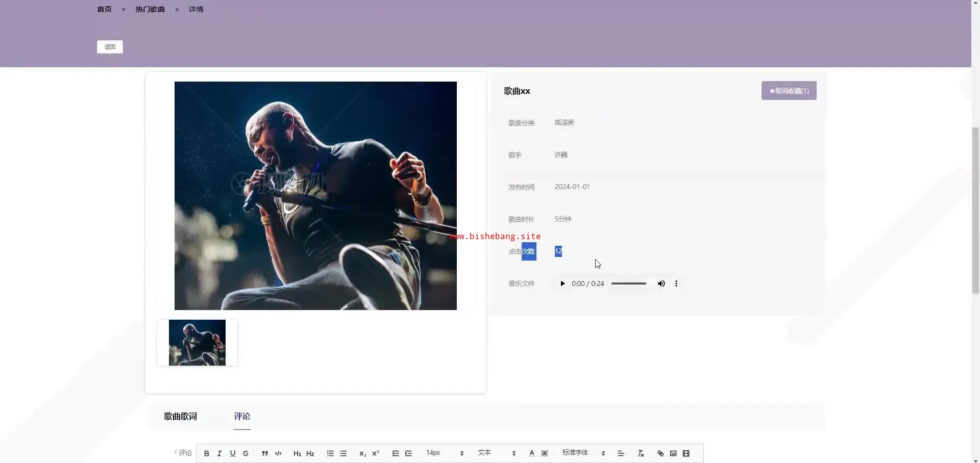Image resolution: width=980 pixels, height=463 pixels.
Task: Open the 标准字体 font family dropdown
Action: (x=583, y=453)
